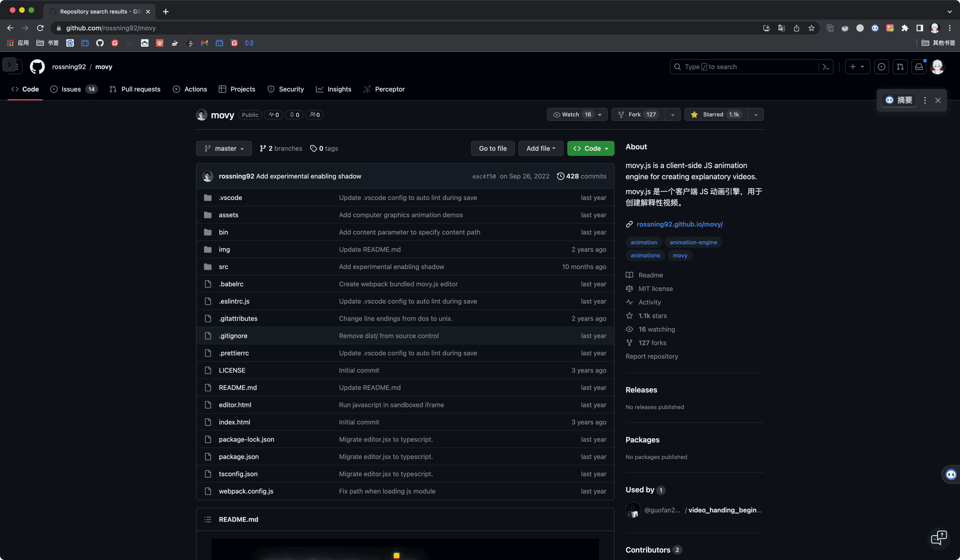The width and height of the screenshot is (960, 560).
Task: Click the pull requests icon in header
Action: pyautogui.click(x=900, y=67)
